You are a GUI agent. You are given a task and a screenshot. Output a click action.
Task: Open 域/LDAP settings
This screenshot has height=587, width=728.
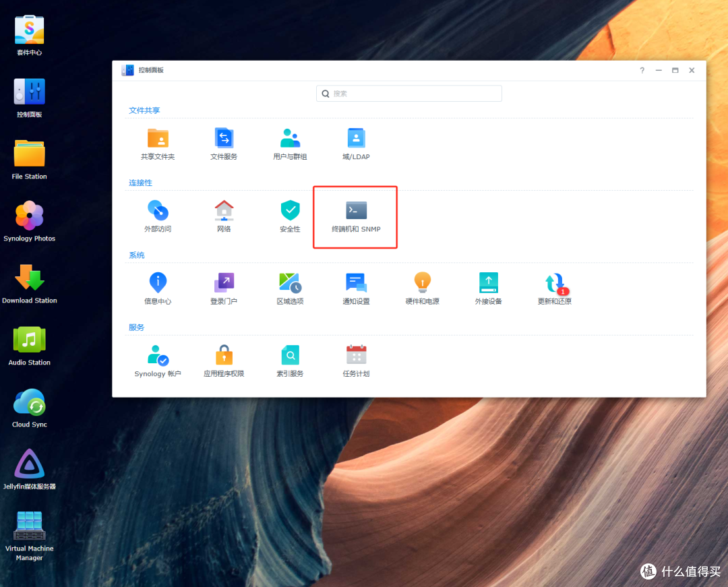pos(356,144)
